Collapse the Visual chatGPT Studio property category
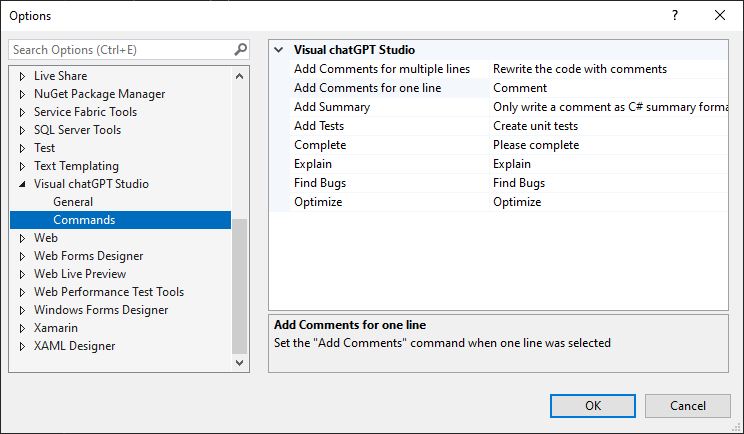 click(278, 50)
